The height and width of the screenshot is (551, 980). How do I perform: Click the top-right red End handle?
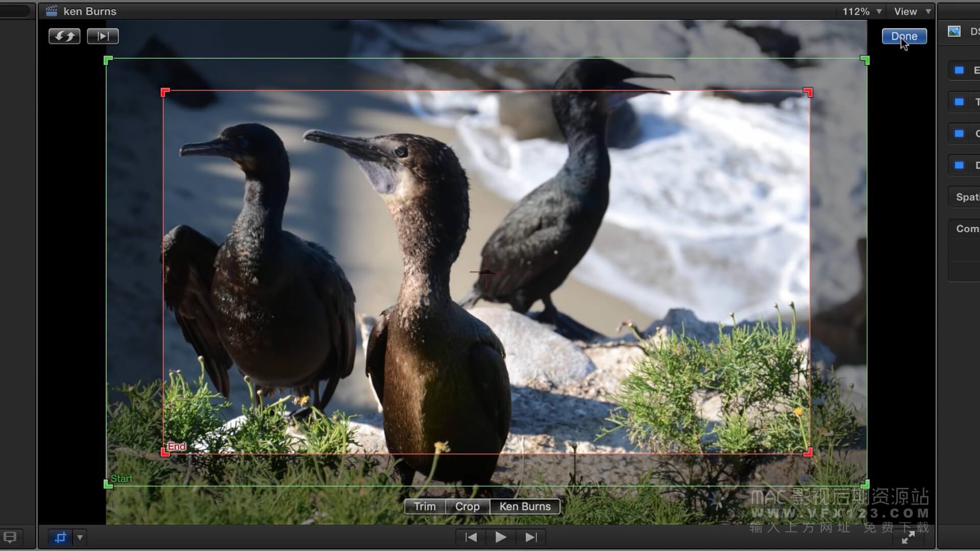tap(808, 92)
